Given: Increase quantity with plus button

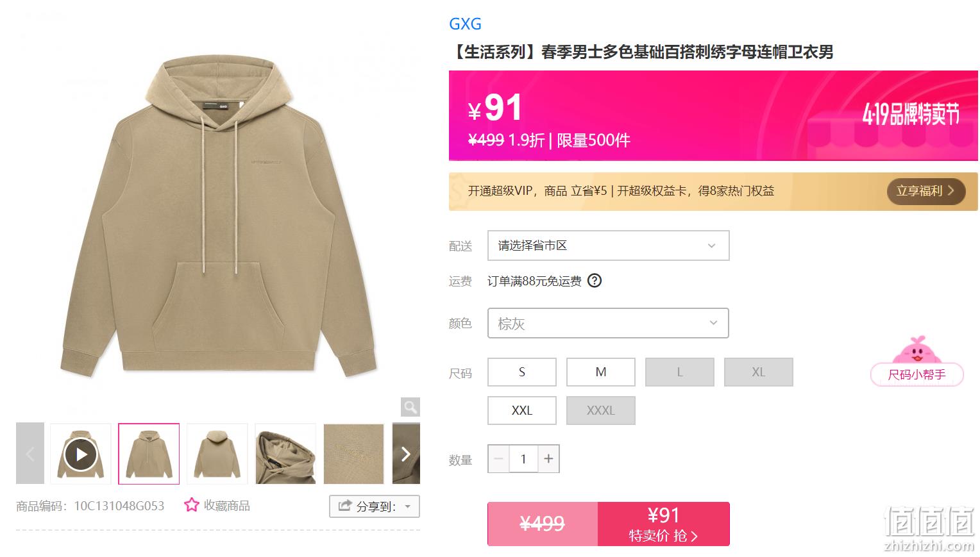Looking at the screenshot, I should pos(548,459).
